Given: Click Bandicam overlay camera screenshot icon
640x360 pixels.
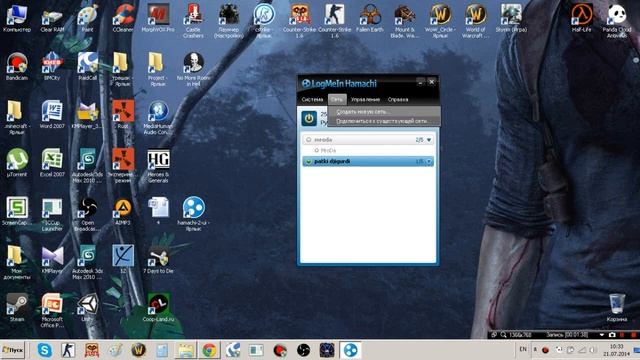Looking at the screenshot, I should click(612, 335).
